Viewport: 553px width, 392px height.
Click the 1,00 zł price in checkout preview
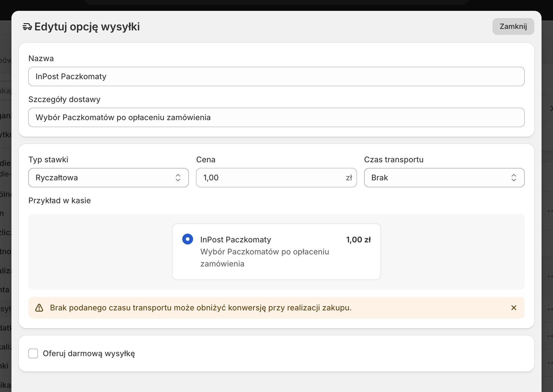pyautogui.click(x=358, y=240)
